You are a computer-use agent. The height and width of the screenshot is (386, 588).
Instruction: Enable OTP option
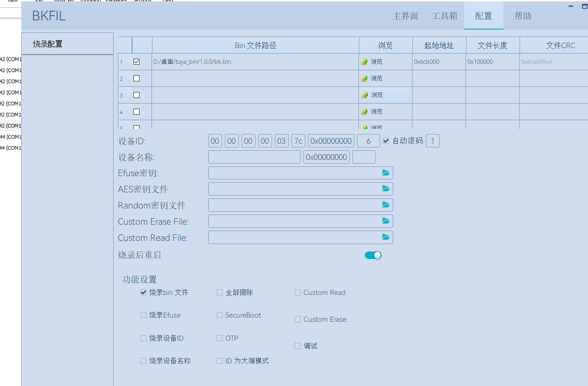click(x=219, y=338)
